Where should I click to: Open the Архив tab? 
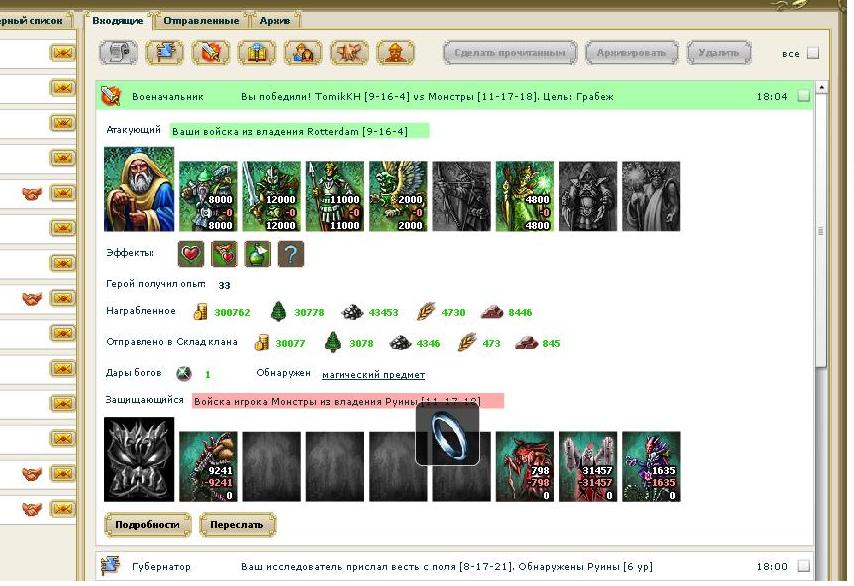tap(274, 21)
